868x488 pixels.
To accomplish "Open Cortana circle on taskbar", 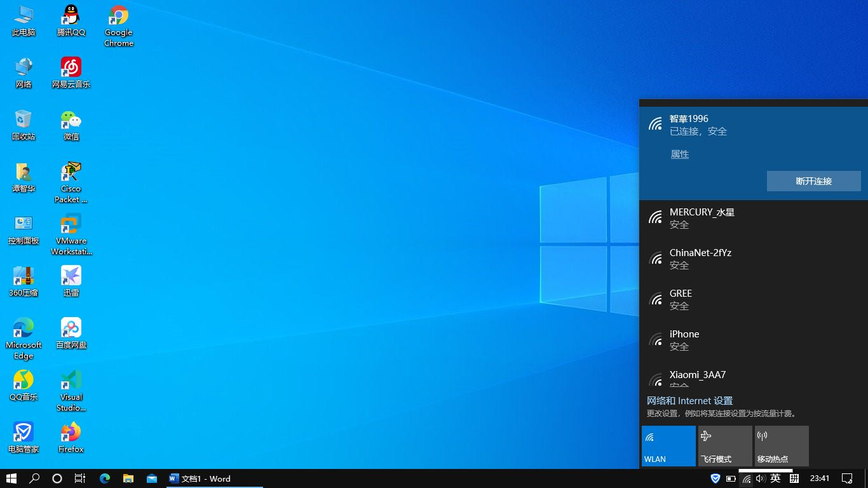I will tap(57, 478).
